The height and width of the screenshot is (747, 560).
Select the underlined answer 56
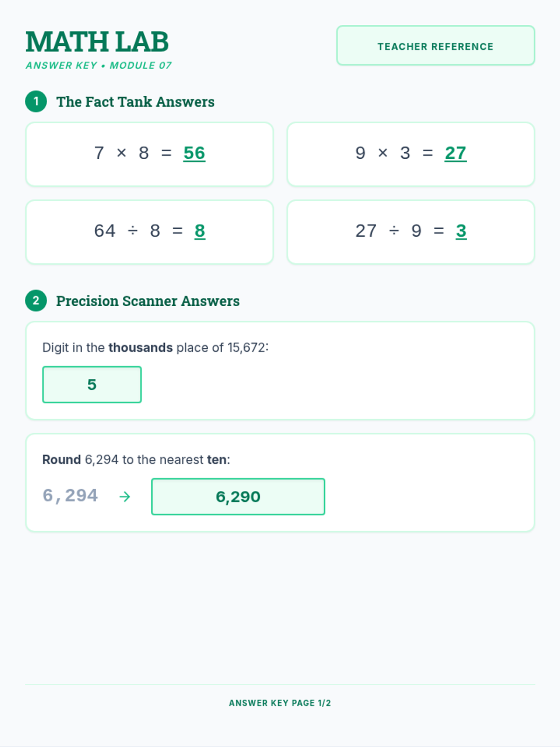click(194, 153)
